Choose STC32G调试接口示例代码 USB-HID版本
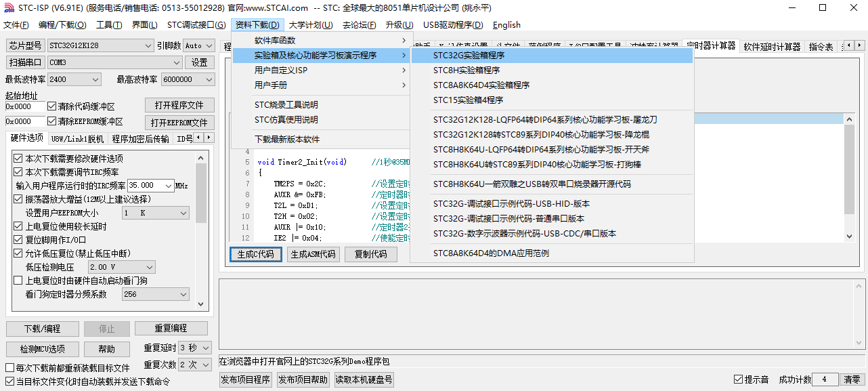 point(552,204)
